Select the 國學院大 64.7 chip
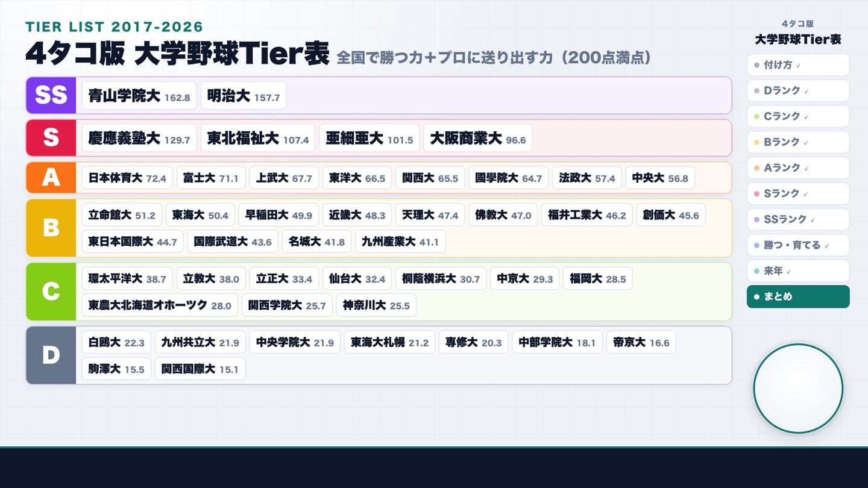The width and height of the screenshot is (868, 488). [x=509, y=178]
